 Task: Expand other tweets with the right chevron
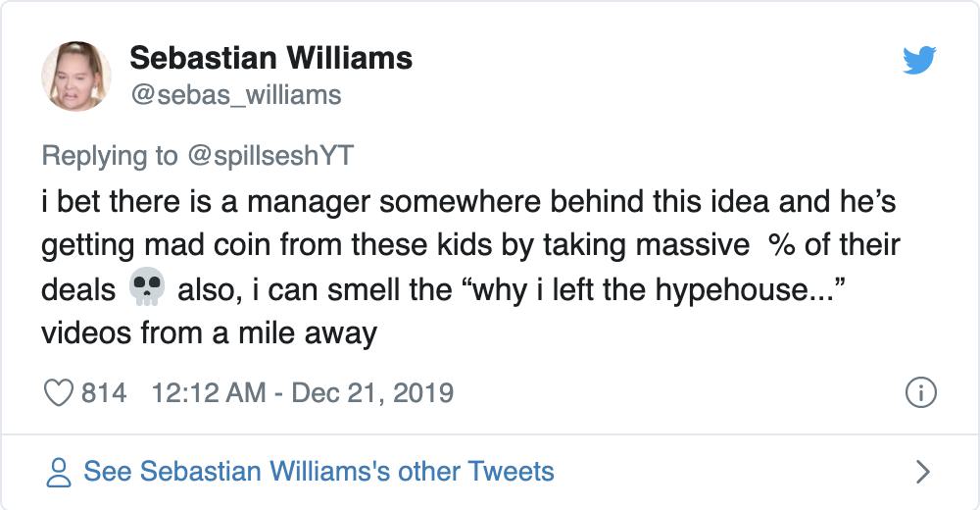[x=921, y=472]
